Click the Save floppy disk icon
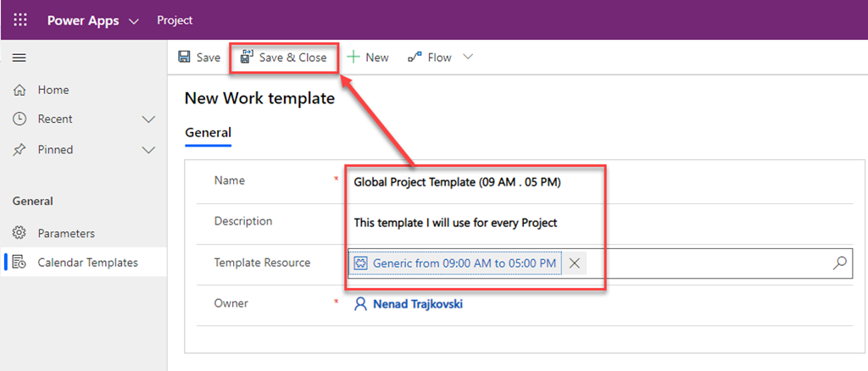Screen dimensions: 868x371 coord(184,58)
